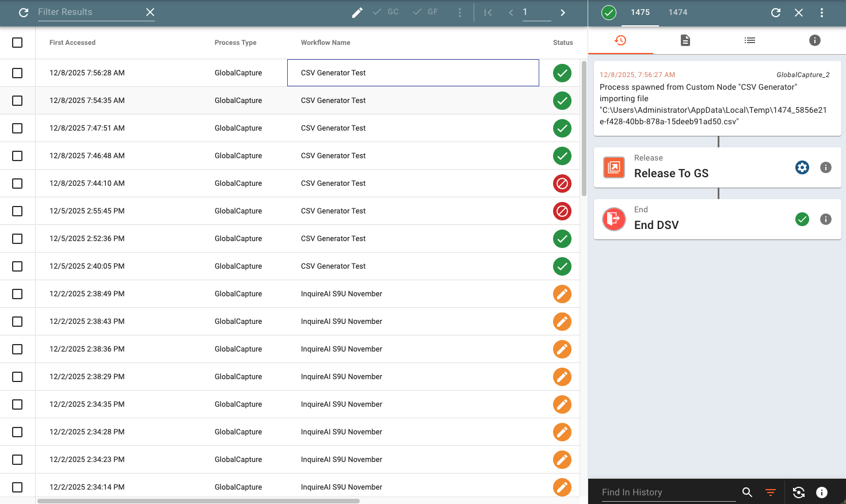The image size is (846, 504).
Task: Click the Release To GS node icon
Action: 614,167
